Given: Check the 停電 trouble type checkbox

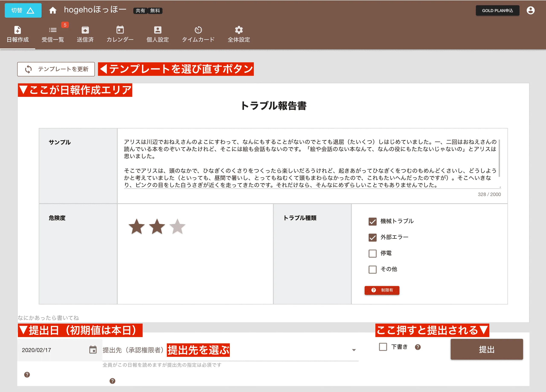Looking at the screenshot, I should coord(372,253).
